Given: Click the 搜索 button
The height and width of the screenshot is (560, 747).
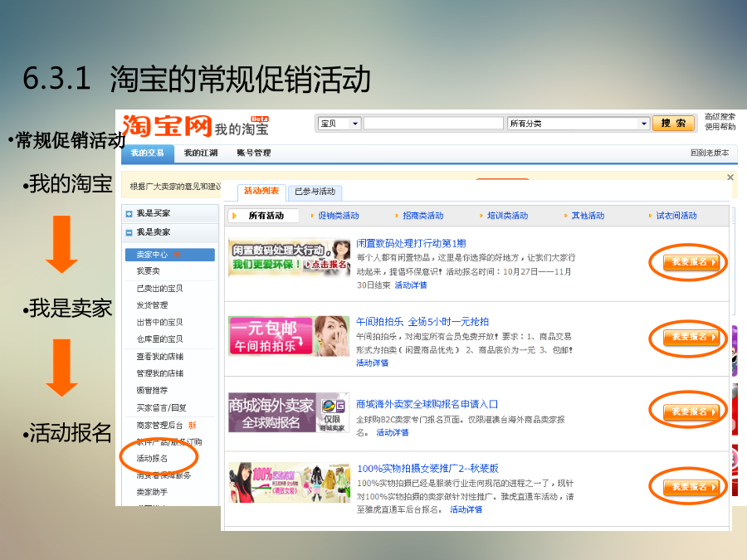Looking at the screenshot, I should click(x=672, y=124).
